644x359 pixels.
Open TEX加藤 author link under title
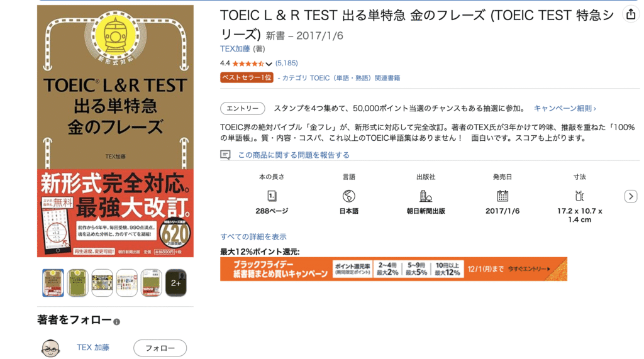click(x=235, y=49)
